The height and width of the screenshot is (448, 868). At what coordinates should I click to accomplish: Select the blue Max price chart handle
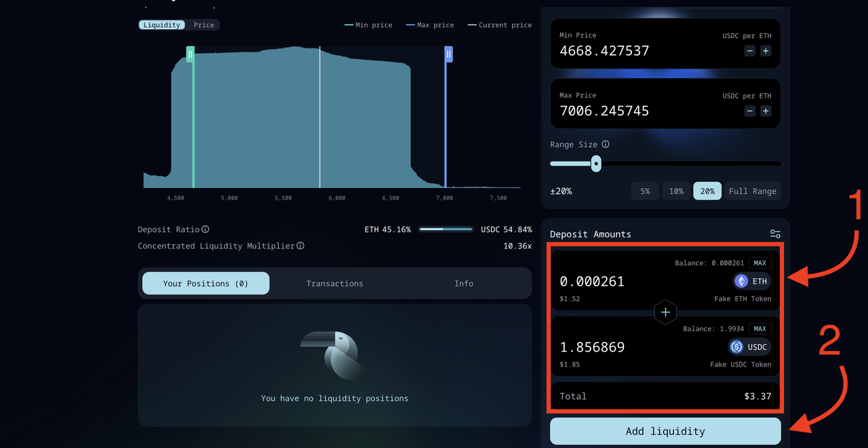pos(448,54)
